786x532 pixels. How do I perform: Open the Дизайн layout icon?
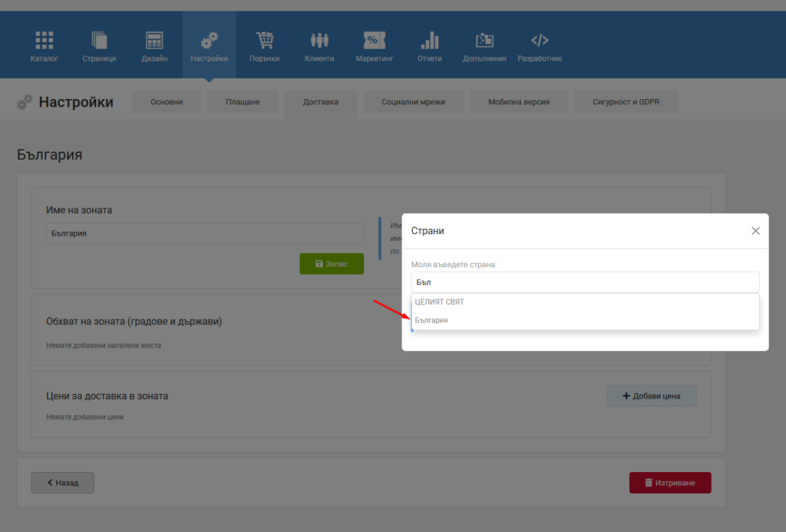tap(154, 40)
